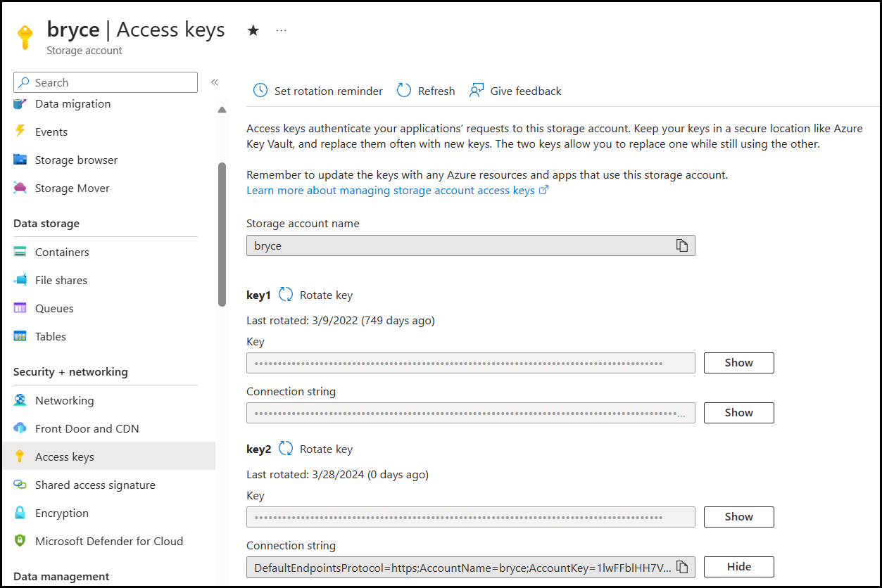The image size is (882, 588).
Task: Click the Access keys key icon in sidebar
Action: [x=20, y=456]
